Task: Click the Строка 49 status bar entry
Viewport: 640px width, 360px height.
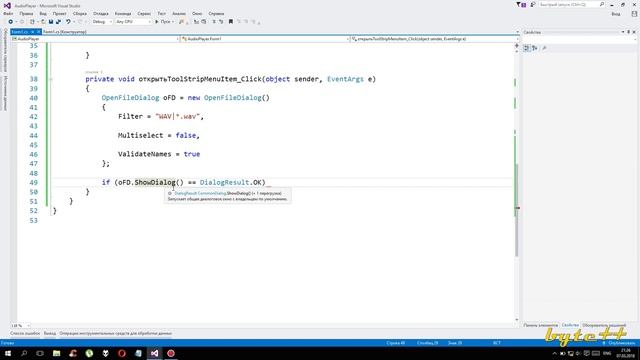Action: pyautogui.click(x=396, y=343)
